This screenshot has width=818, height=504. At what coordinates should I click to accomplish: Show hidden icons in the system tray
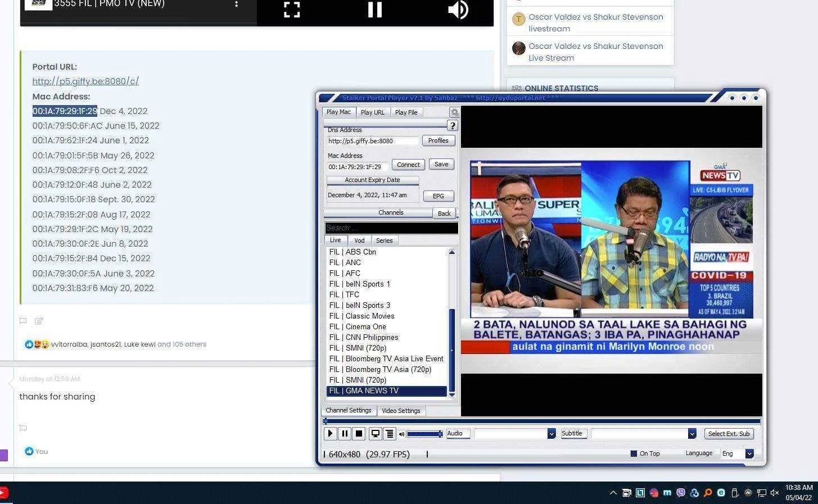pos(613,493)
